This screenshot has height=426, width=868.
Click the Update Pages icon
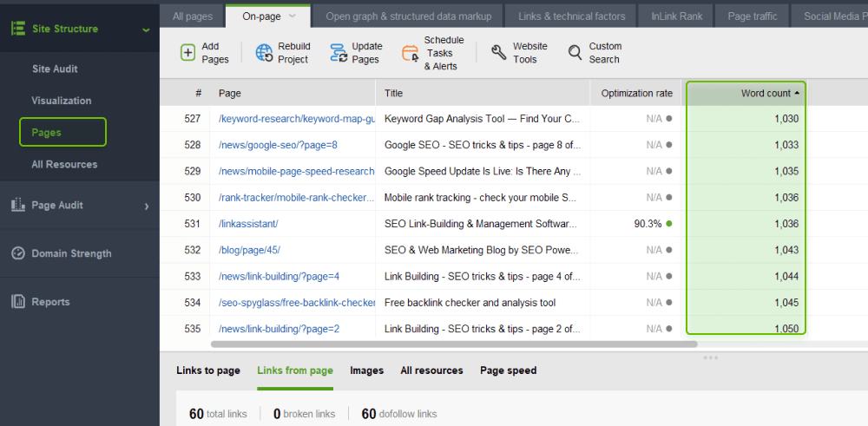tap(339, 53)
